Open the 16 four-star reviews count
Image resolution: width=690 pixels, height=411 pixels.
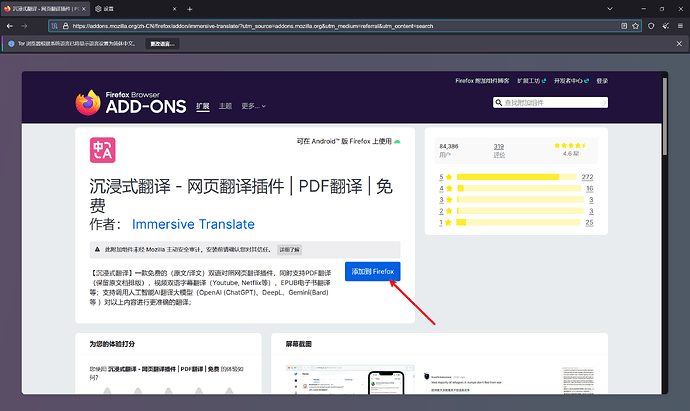point(590,188)
